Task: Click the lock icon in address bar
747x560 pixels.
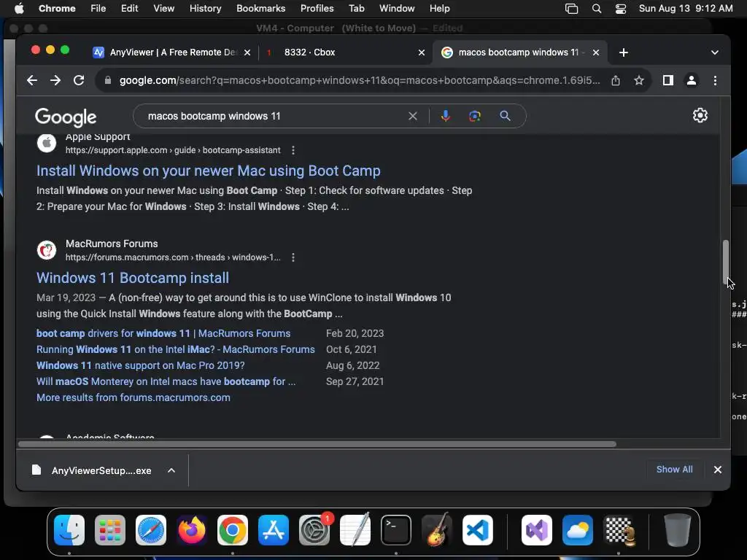Action: 108,80
